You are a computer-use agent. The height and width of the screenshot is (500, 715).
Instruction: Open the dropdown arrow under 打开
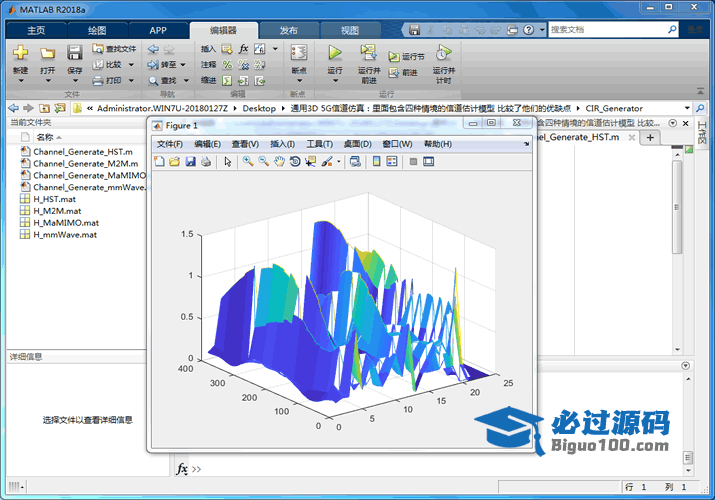point(47,81)
